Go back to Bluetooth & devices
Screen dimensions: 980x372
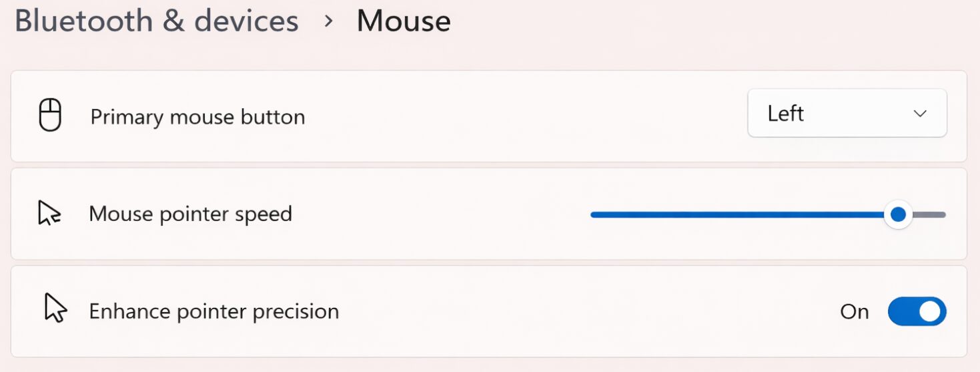pos(157,21)
